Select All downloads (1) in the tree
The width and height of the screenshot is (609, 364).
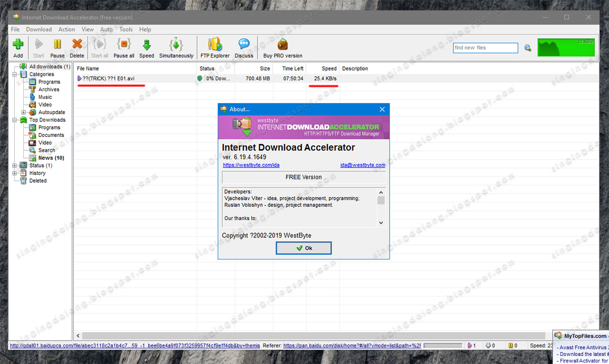click(x=49, y=67)
